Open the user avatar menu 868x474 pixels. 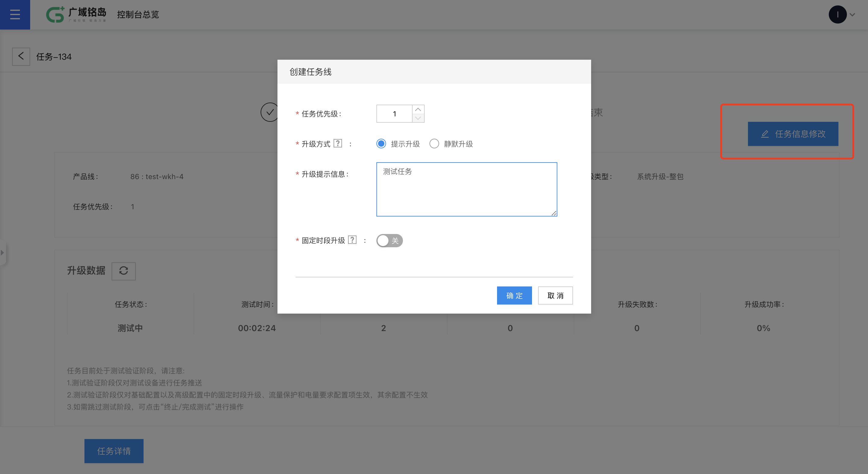tap(837, 14)
